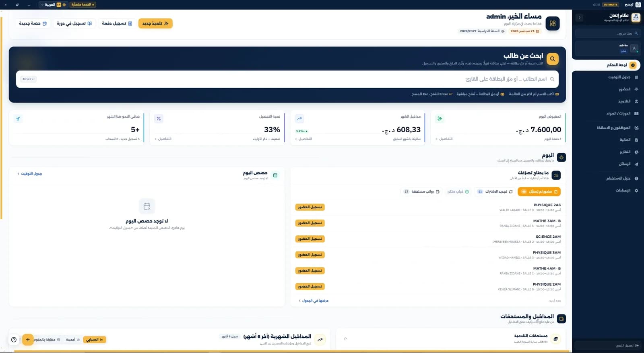Open الموظفون و الاساتذة staff page
644x353 pixels.
click(608, 128)
